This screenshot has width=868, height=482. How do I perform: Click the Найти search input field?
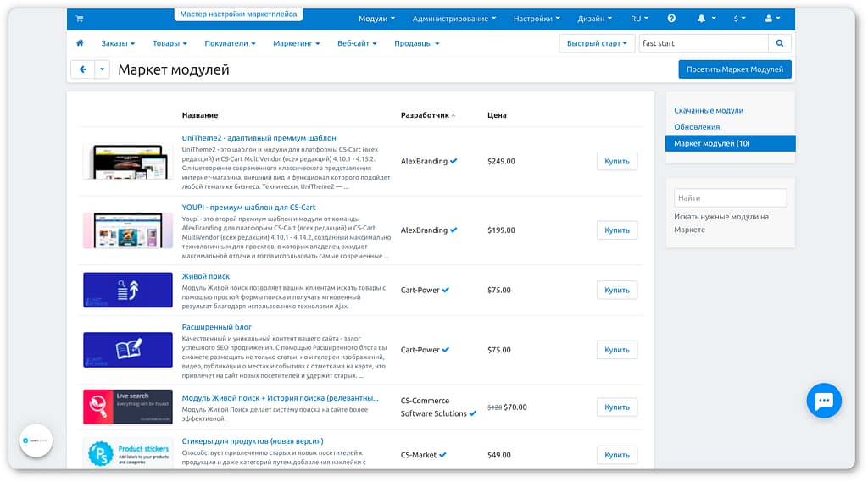click(x=730, y=197)
